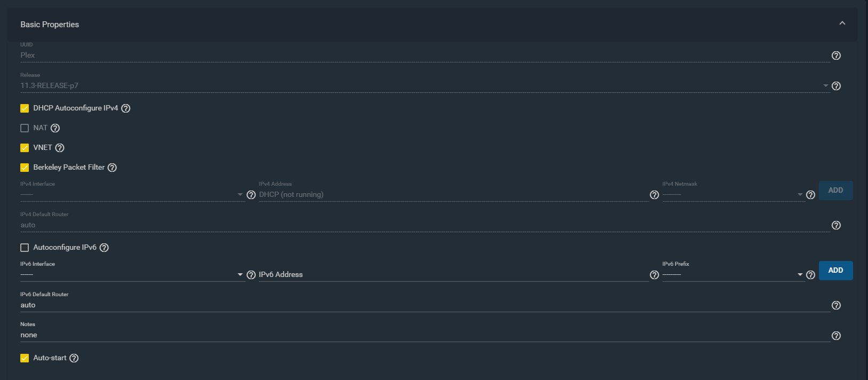Collapse the Basic Properties section

tap(842, 23)
